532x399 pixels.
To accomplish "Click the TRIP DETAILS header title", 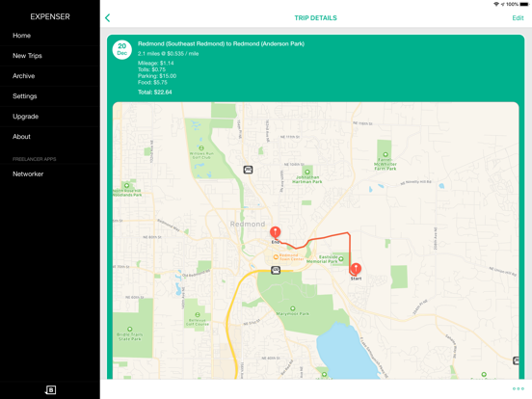I will (315, 18).
